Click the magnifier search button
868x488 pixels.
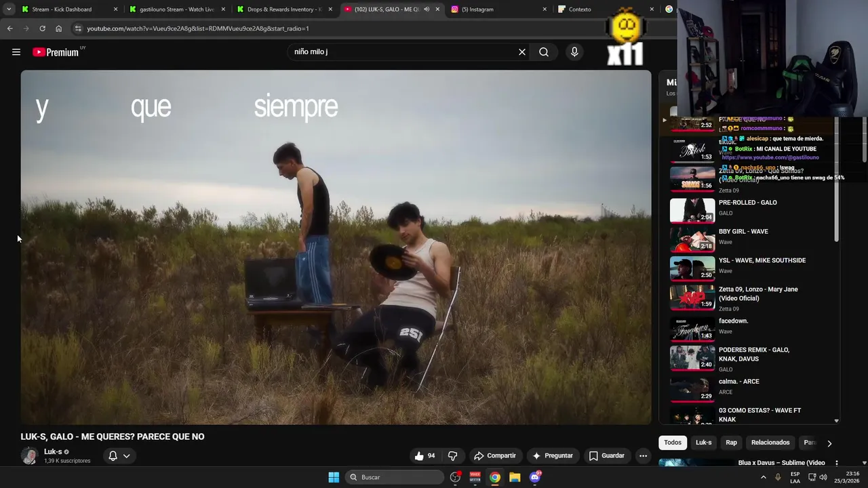click(544, 52)
